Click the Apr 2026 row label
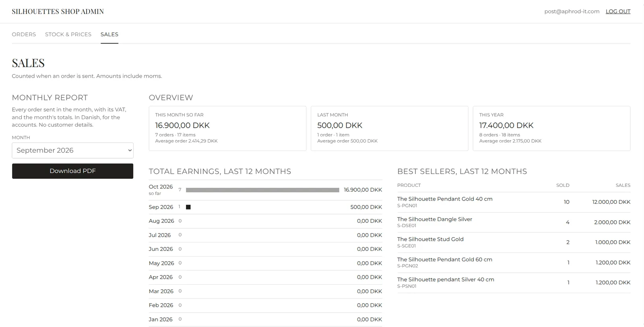This screenshot has width=644, height=327. pyautogui.click(x=161, y=277)
